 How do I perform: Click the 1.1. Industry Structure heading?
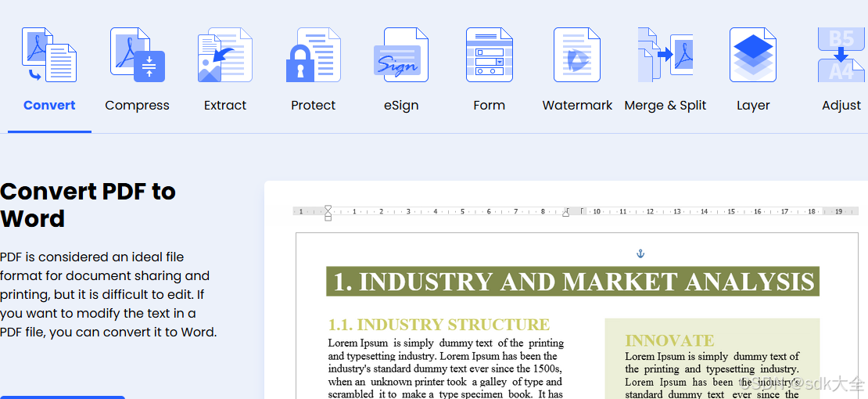click(x=439, y=324)
